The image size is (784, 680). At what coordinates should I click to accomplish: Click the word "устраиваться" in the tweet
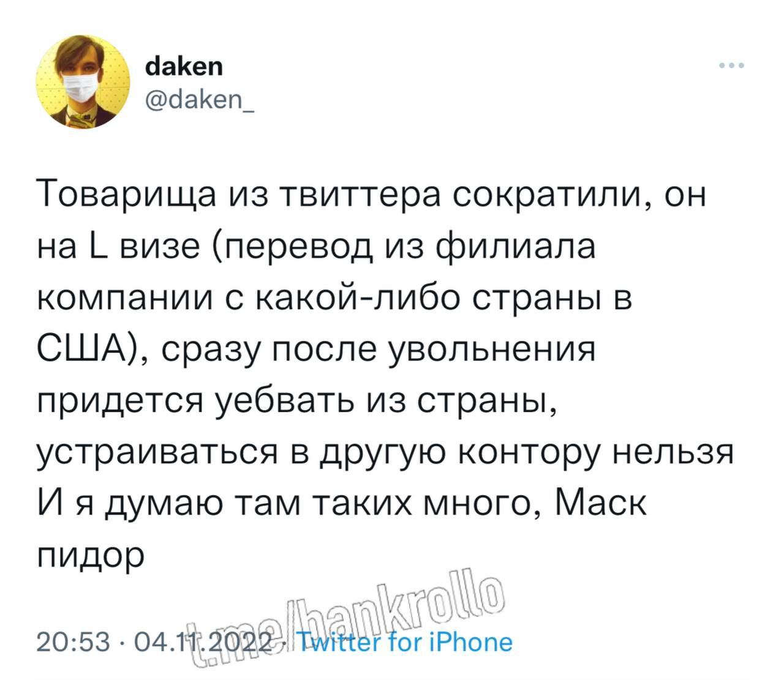coord(153,453)
